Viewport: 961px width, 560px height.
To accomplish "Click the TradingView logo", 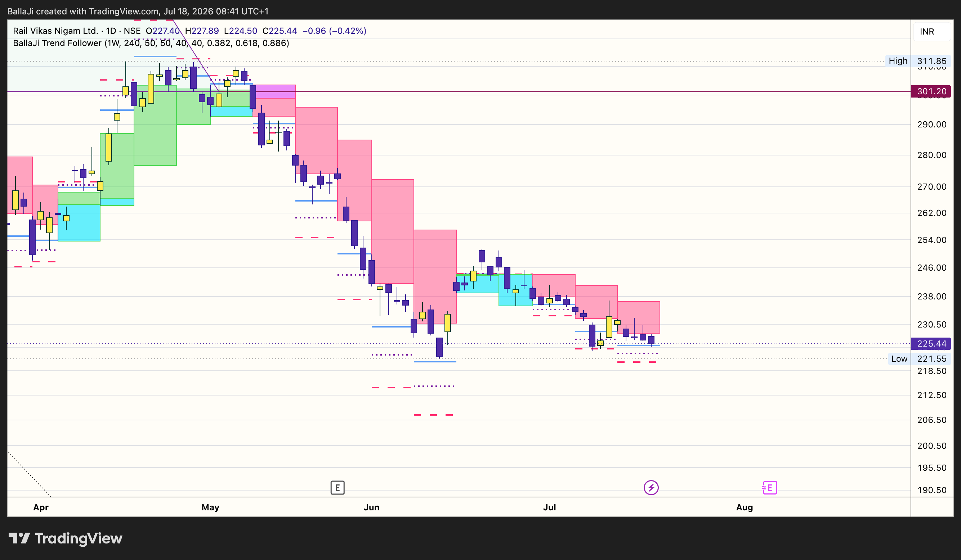I will pos(65,538).
